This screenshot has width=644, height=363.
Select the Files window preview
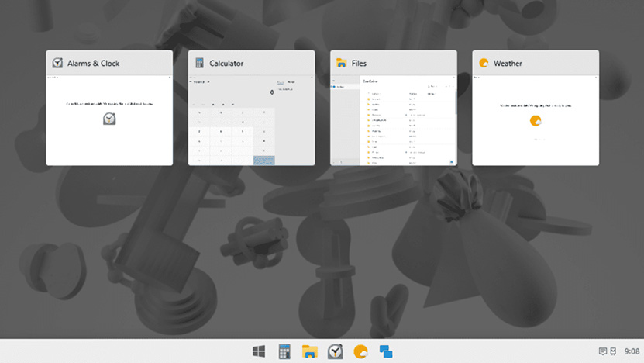point(394,120)
